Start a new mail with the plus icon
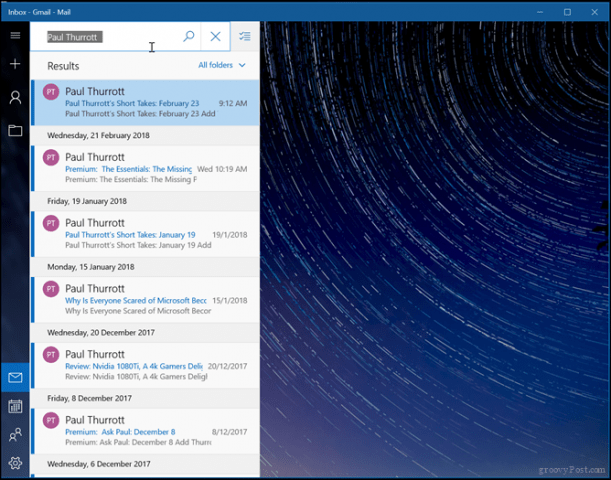611x480 pixels. (15, 64)
